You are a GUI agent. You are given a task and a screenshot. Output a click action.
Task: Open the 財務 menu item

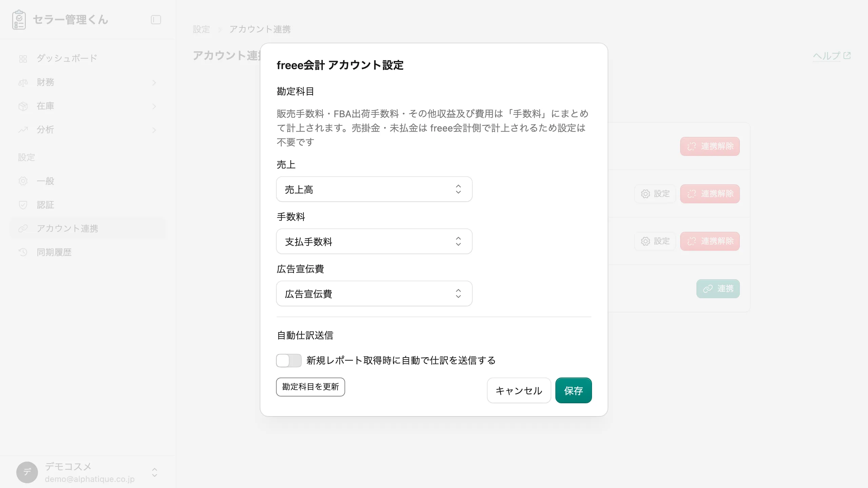click(88, 82)
